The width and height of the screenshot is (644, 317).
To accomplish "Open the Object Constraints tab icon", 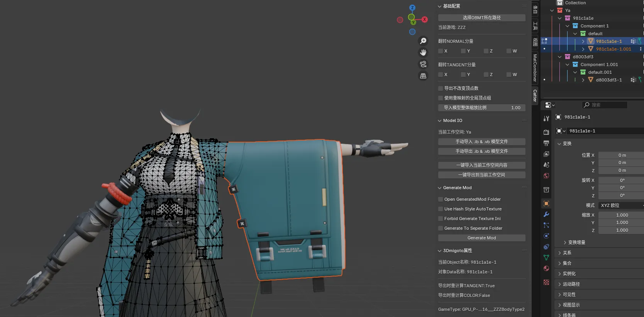I will click(x=546, y=247).
